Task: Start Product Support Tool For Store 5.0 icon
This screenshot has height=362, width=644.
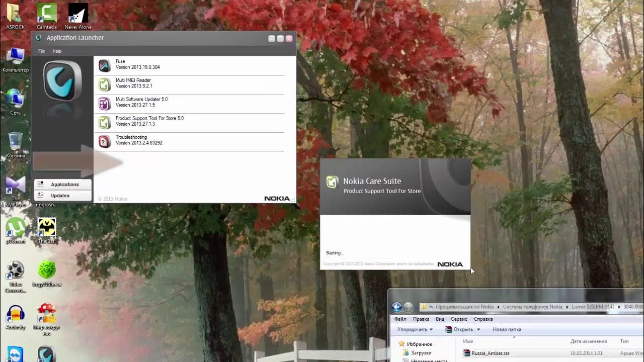Action: 104,122
